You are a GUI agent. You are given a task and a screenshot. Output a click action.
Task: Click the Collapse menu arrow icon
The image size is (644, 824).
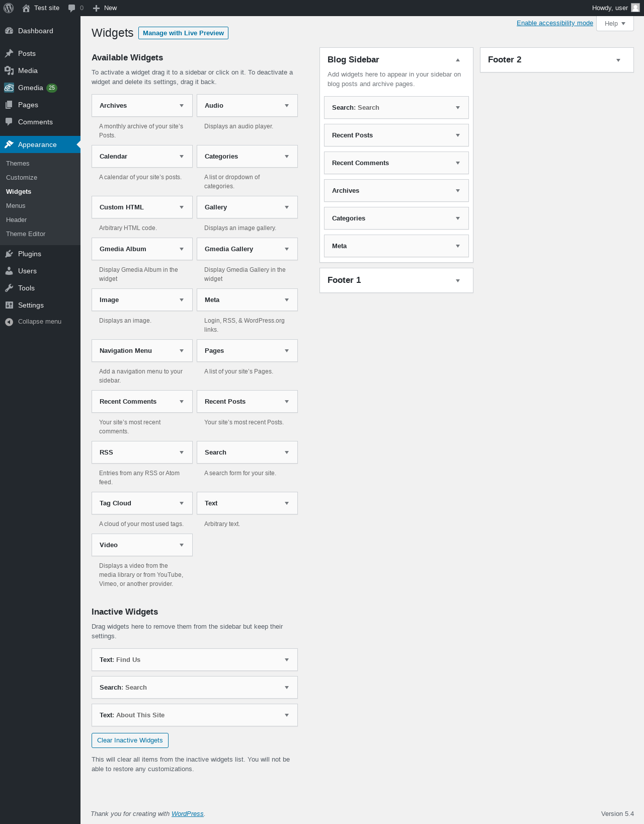tap(9, 322)
